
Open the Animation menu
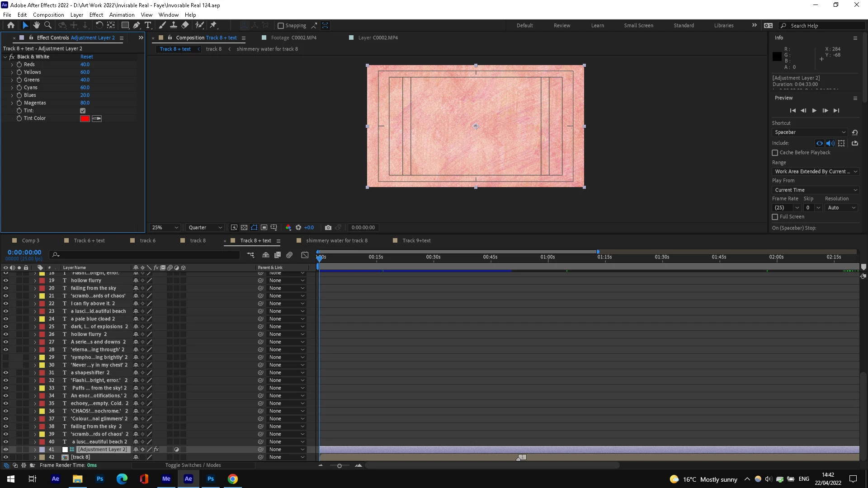(x=122, y=15)
